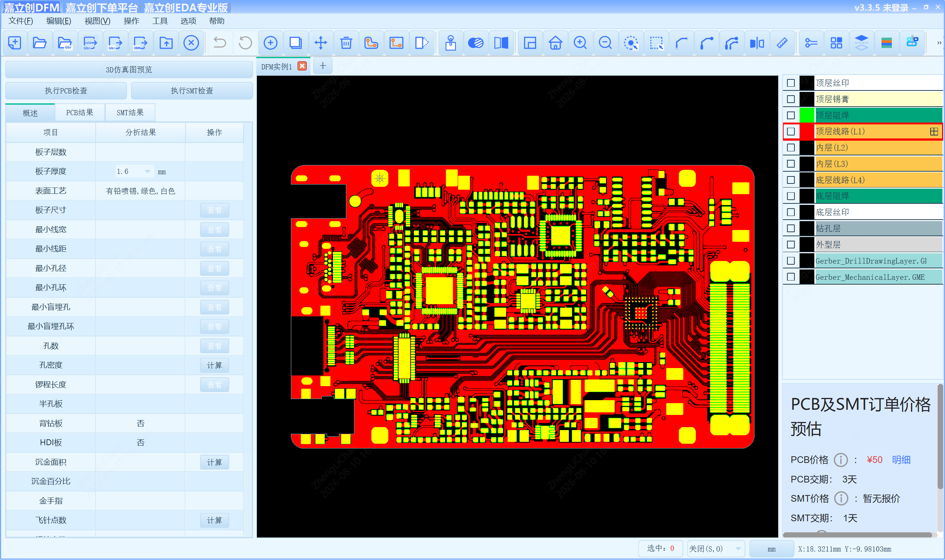Open the 编辑(E) menu
Viewport: 945px width, 560px height.
point(58,21)
